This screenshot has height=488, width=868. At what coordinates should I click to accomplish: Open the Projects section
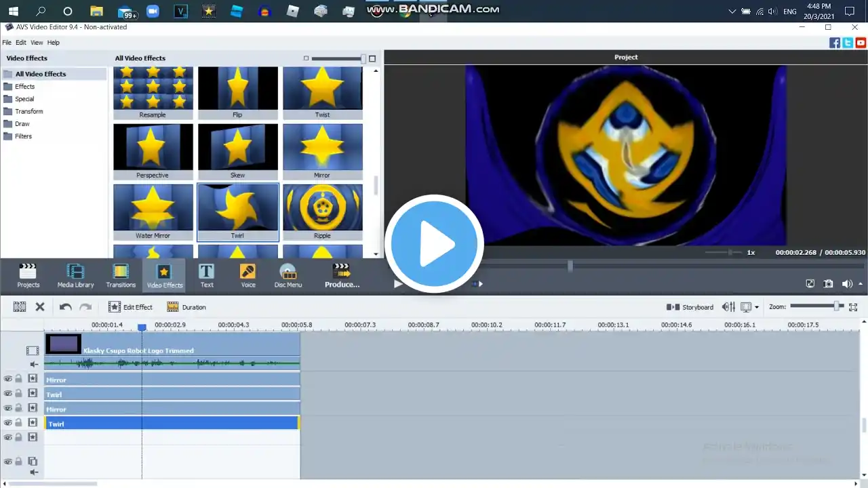pyautogui.click(x=28, y=276)
